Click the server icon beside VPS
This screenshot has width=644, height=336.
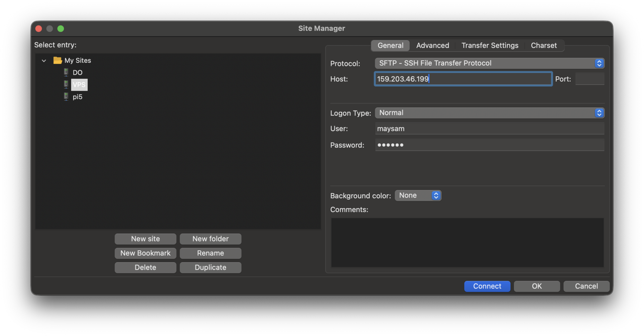(66, 84)
